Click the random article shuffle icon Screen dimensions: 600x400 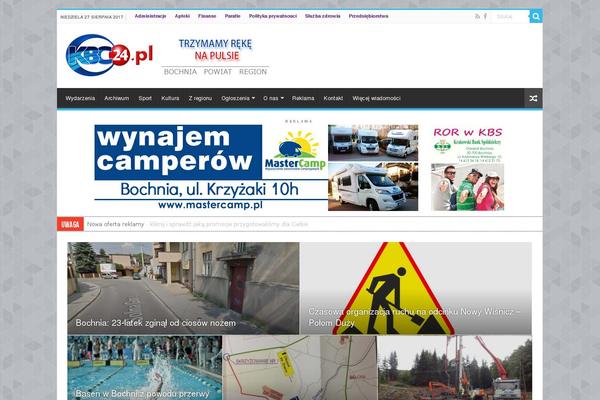(533, 98)
